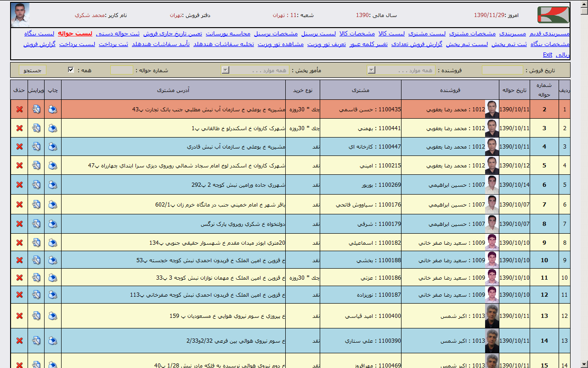This screenshot has width=588, height=368.
Task: Click the شماره حواله input field
Action: 121,70
